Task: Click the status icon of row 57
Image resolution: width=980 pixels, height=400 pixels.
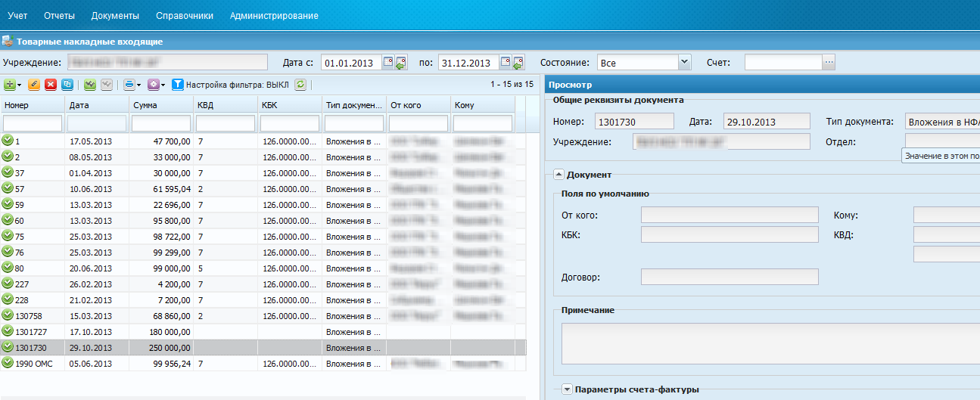Action: [x=8, y=188]
